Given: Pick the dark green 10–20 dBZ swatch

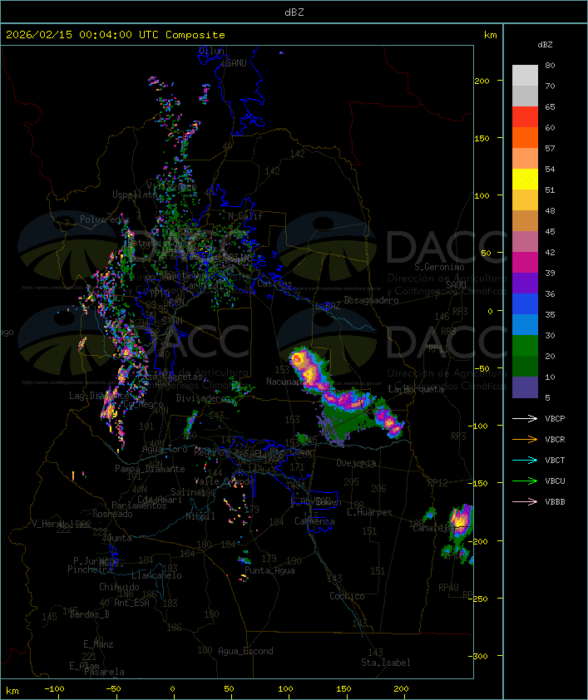Looking at the screenshot, I should coord(525,366).
